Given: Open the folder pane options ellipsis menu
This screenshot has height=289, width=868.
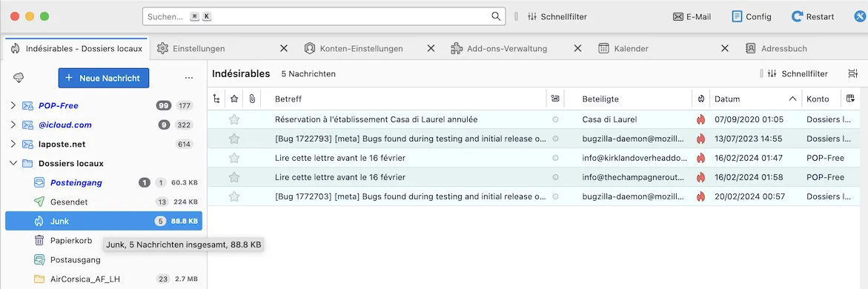Looking at the screenshot, I should [189, 78].
